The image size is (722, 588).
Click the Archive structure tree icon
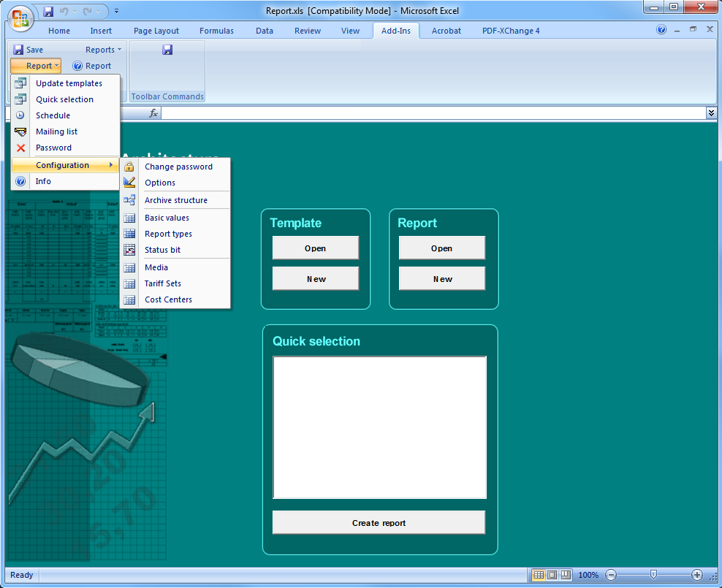129,200
